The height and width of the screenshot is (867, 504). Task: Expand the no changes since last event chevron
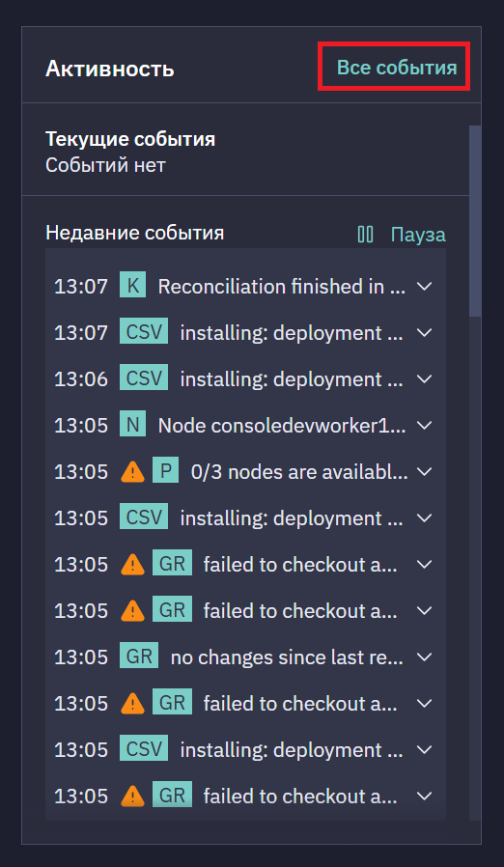click(424, 657)
